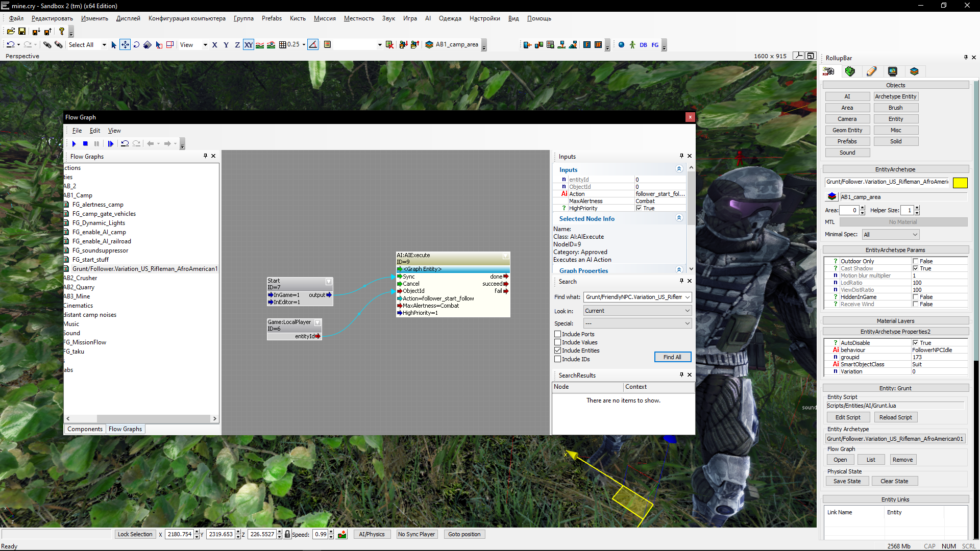The image size is (980, 551).
Task: Select the Move tool in toolbar
Action: [125, 45]
